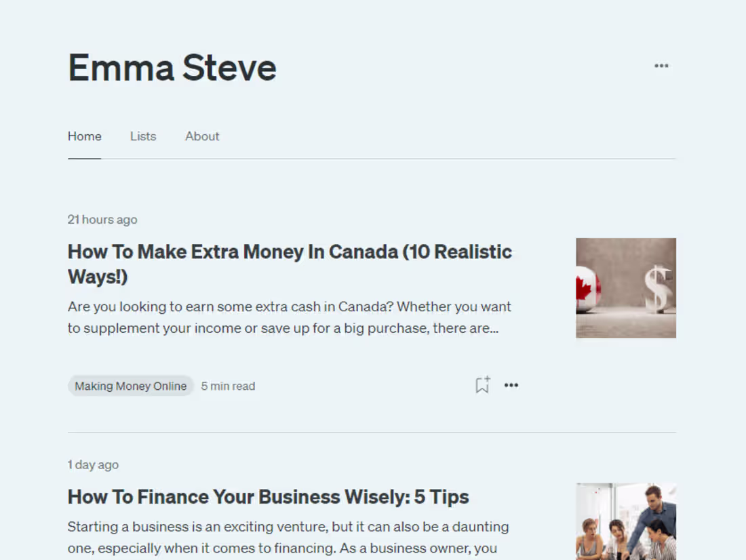Open the business meeting article thumbnail

(625, 521)
